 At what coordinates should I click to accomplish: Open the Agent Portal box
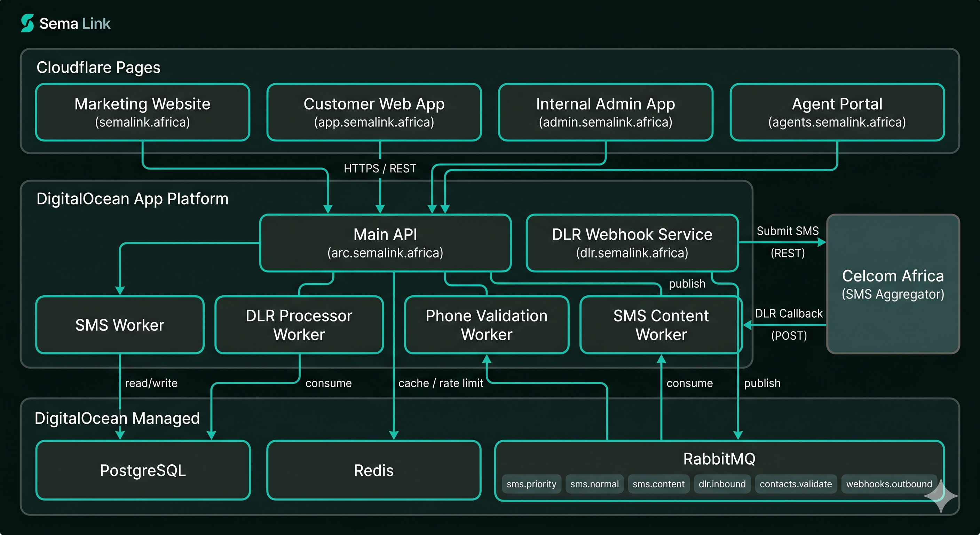pos(837,113)
